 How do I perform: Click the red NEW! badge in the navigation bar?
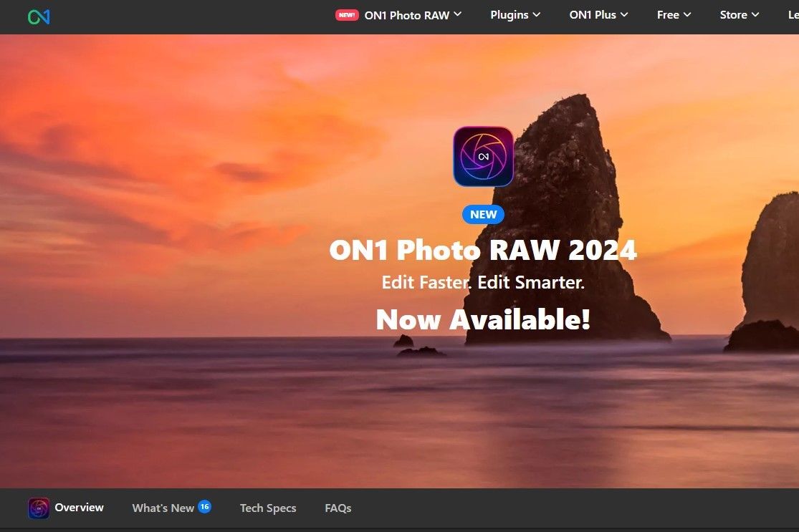[x=347, y=15]
